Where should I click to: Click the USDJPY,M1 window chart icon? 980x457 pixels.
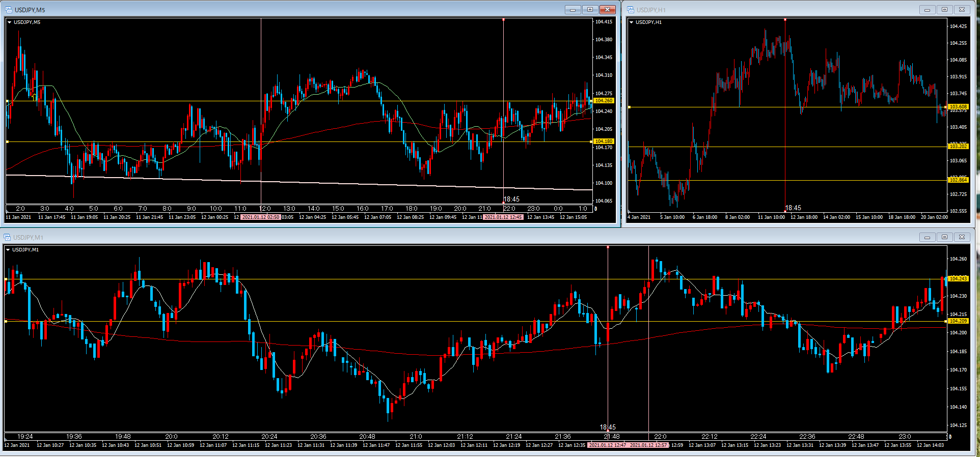click(8, 237)
